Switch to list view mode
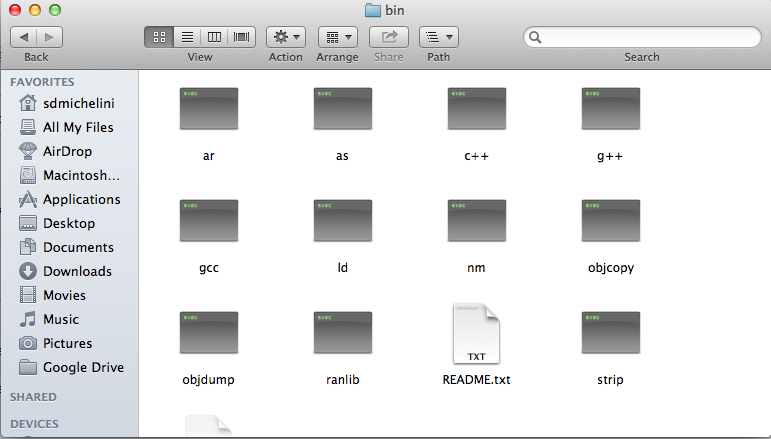Viewport: 771px width, 439px height. point(186,37)
